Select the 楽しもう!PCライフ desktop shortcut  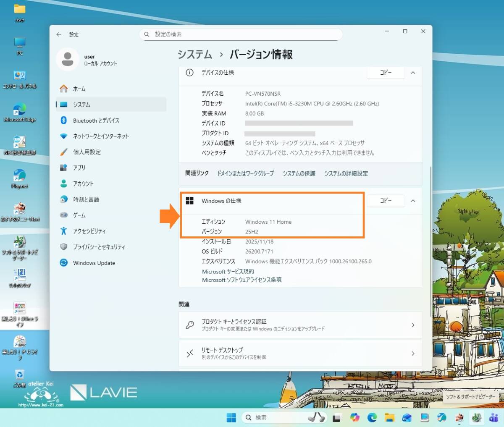point(20,348)
